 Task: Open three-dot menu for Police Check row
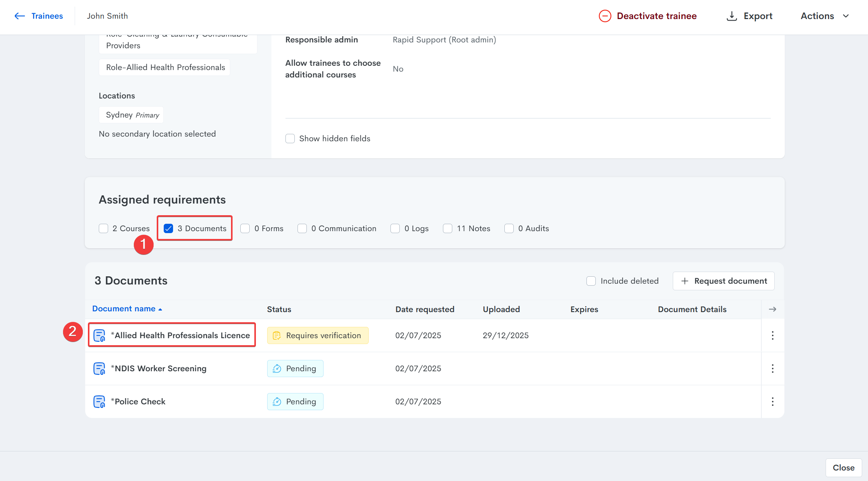pos(772,402)
